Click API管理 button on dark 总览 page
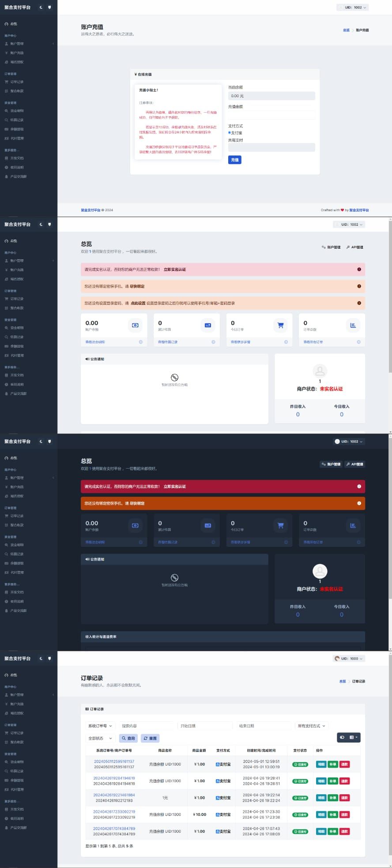 coord(355,464)
